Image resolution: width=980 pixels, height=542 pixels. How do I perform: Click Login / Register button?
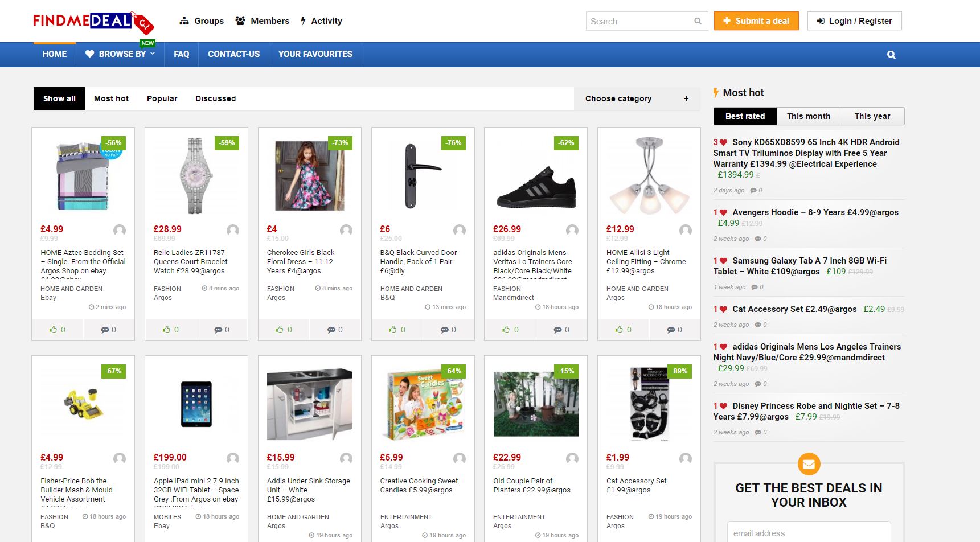[854, 21]
